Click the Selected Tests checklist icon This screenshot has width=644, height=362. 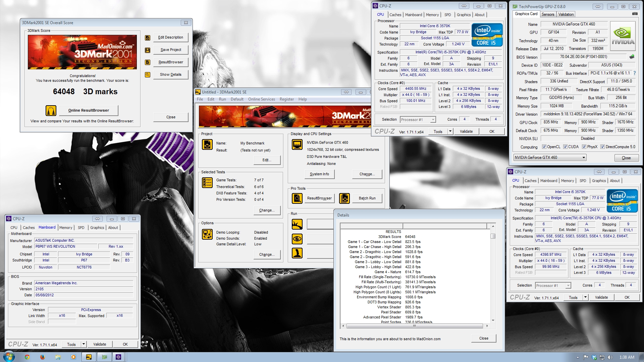tap(207, 183)
